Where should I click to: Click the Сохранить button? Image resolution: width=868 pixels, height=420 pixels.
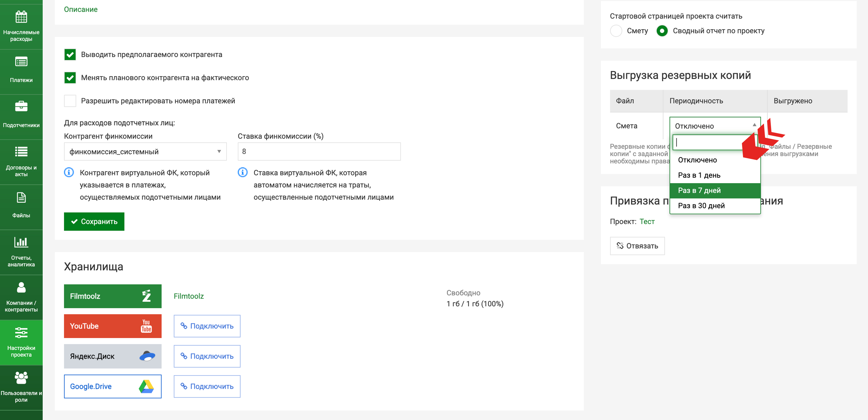pyautogui.click(x=94, y=222)
